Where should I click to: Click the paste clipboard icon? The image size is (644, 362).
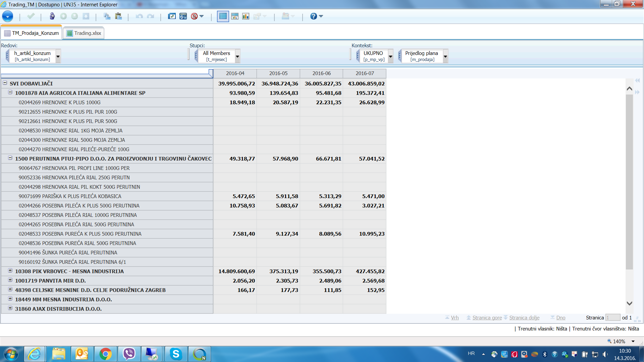point(118,16)
